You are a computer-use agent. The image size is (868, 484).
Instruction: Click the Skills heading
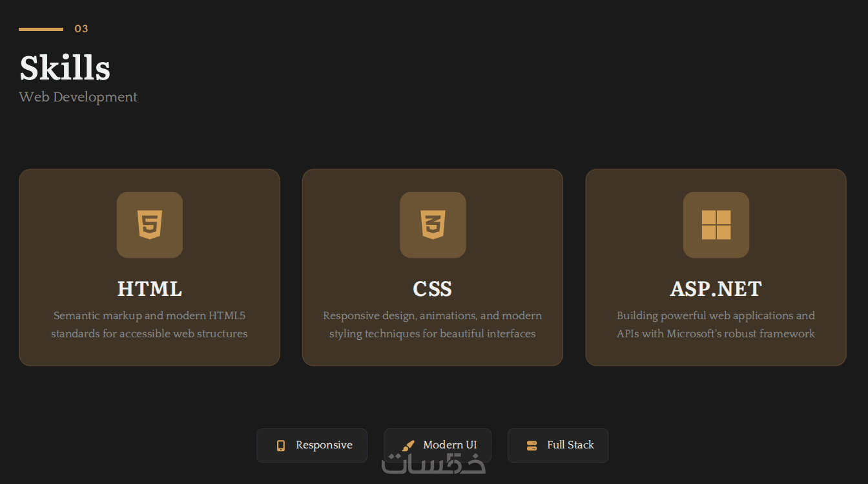pyautogui.click(x=65, y=67)
